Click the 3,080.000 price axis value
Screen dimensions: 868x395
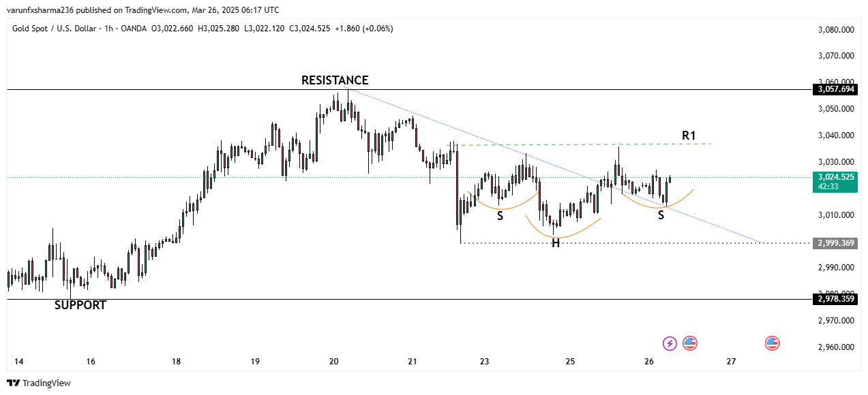pos(836,30)
